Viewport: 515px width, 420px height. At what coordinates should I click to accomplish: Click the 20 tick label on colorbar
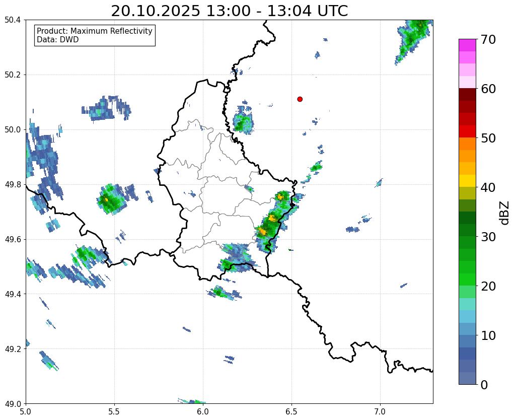[487, 286]
